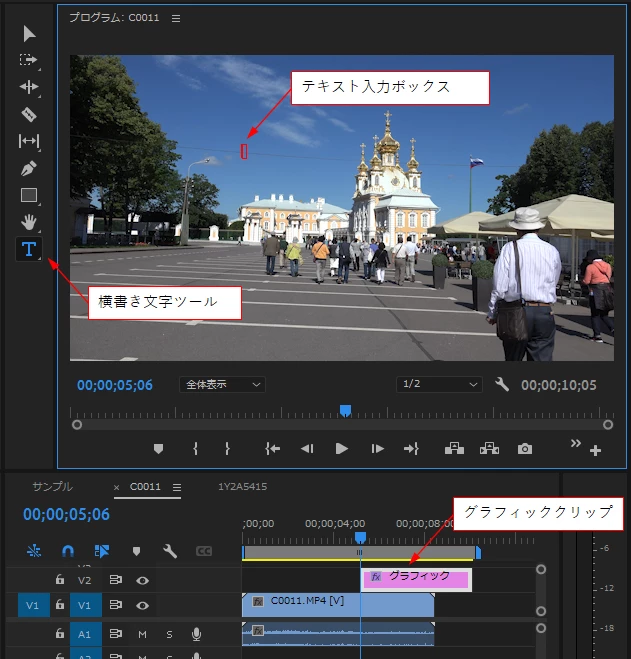Toggle V2 track output eye
This screenshot has width=631, height=659.
(x=143, y=580)
